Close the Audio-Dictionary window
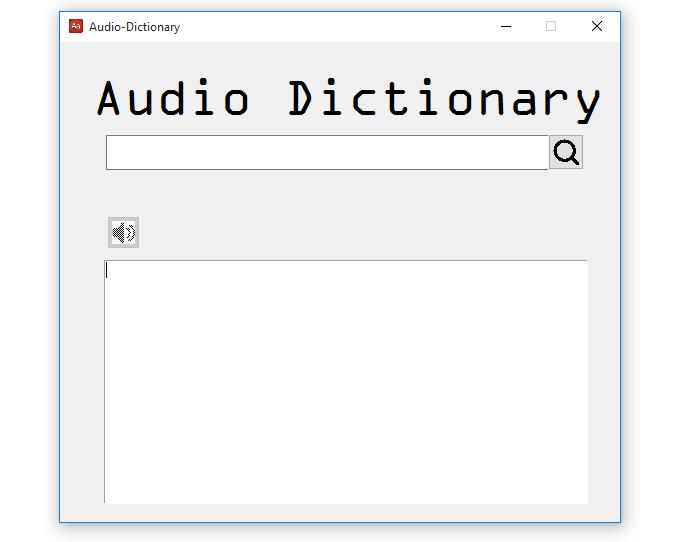Viewport: 682px width, 542px height. [597, 27]
